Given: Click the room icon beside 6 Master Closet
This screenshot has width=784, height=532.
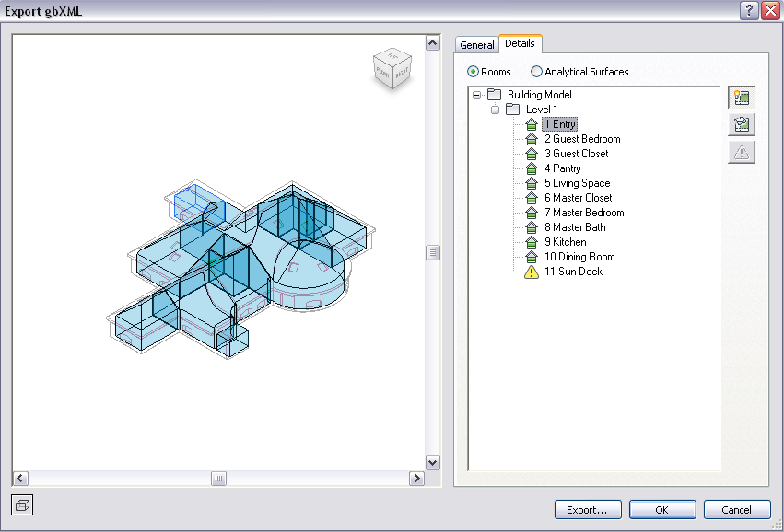Looking at the screenshot, I should pos(532,198).
